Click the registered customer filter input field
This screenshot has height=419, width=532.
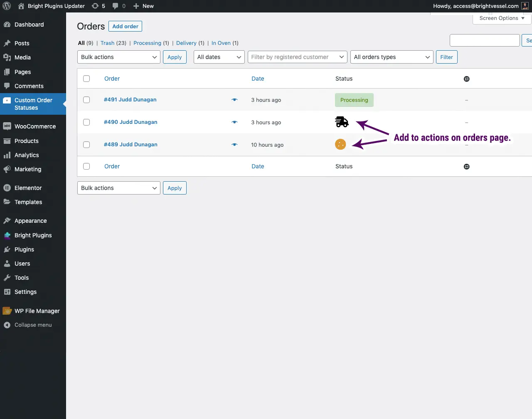click(297, 57)
